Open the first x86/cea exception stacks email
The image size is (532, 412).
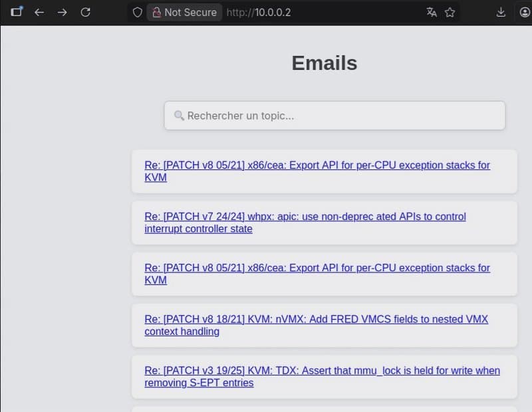click(317, 171)
